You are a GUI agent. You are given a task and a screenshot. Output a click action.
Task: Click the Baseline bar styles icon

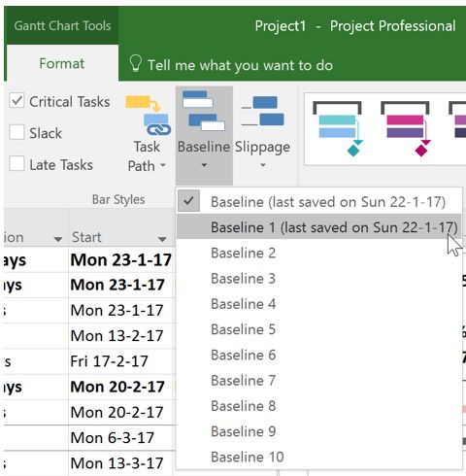(x=204, y=111)
